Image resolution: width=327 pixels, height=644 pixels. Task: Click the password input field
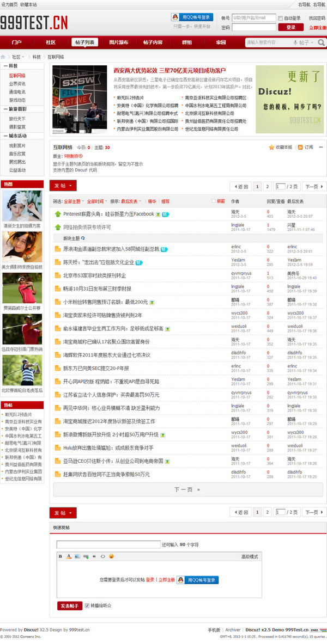[x=254, y=28]
